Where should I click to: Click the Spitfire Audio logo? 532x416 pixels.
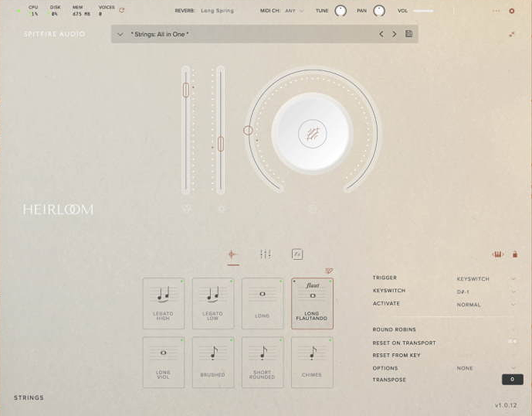pos(54,34)
